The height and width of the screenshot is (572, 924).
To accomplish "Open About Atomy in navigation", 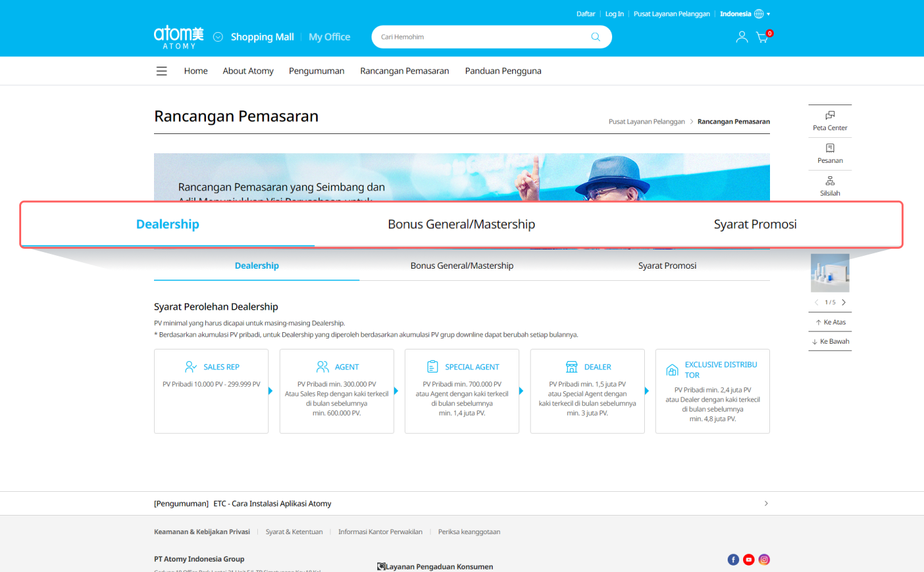I will 248,71.
